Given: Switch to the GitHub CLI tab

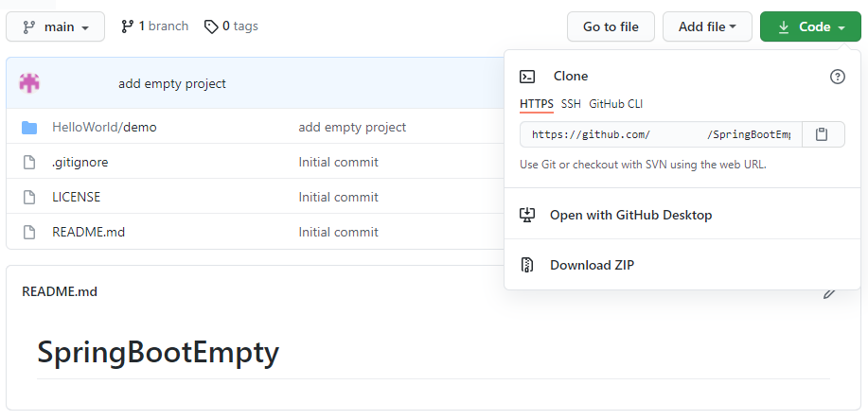Looking at the screenshot, I should 615,104.
